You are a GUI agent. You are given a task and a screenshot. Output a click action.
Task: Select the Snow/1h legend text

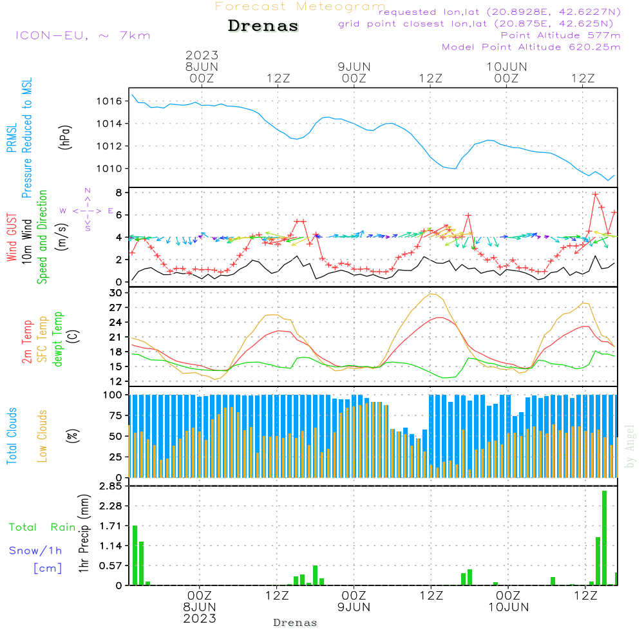35,551
